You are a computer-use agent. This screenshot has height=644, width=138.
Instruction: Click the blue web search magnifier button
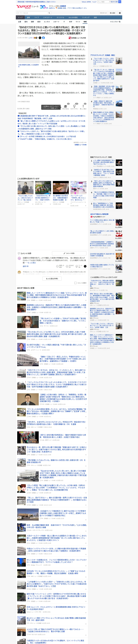point(120,2)
